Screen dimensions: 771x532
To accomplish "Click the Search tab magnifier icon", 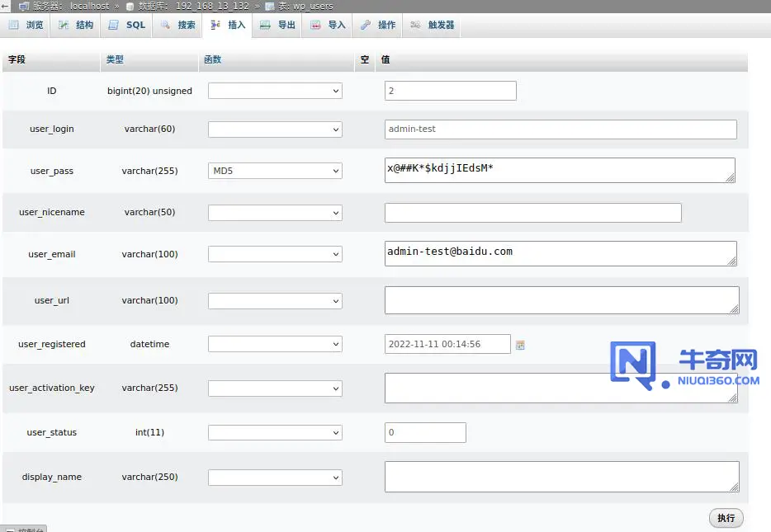I will (x=165, y=25).
